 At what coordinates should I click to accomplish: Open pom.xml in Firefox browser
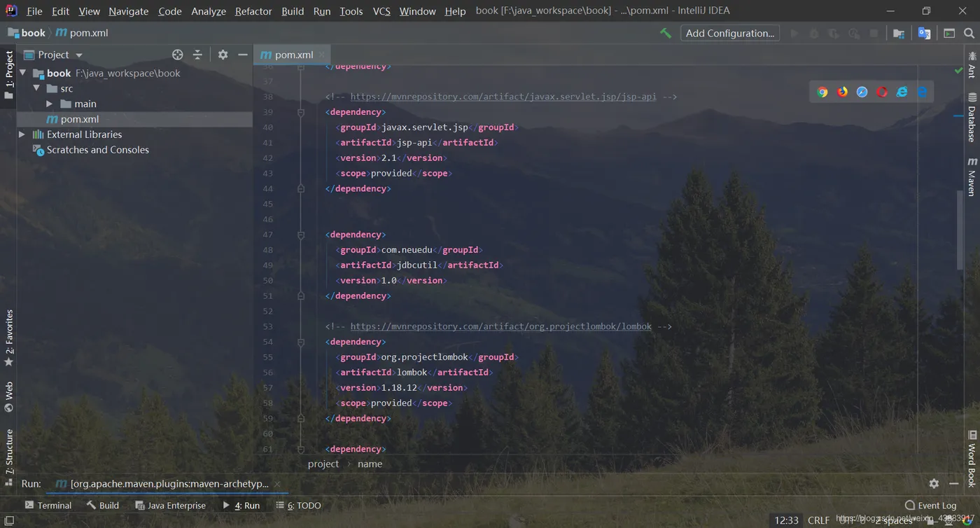point(842,92)
